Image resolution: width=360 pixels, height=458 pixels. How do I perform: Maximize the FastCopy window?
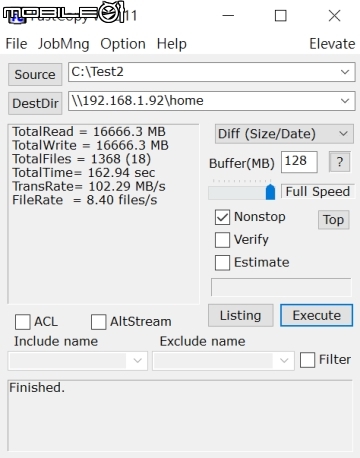[x=280, y=16]
